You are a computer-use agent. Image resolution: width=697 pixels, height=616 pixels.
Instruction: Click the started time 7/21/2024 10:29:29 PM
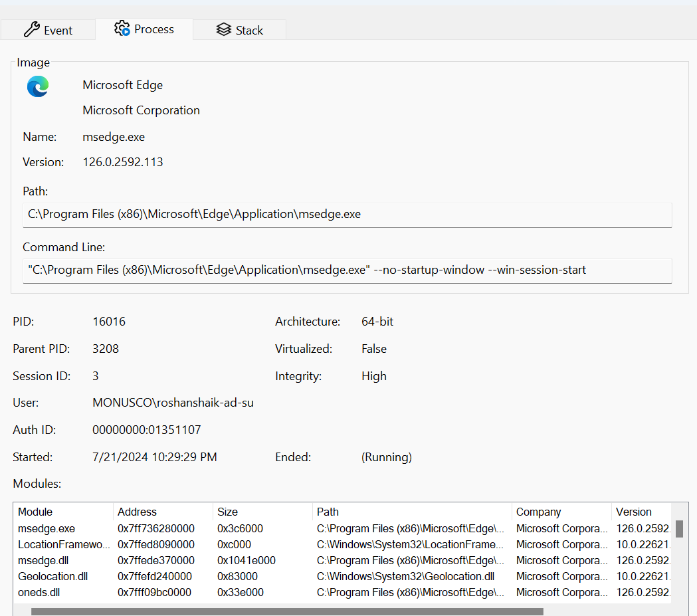155,457
